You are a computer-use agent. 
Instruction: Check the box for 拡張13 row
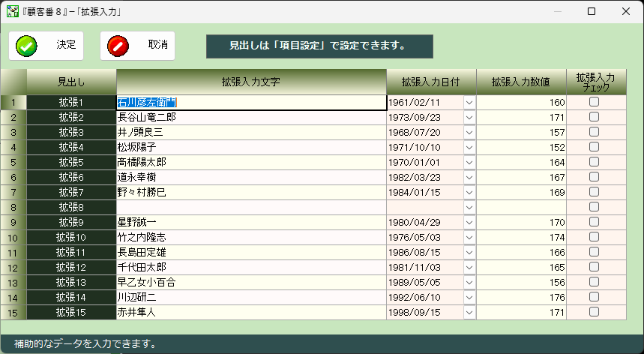pyautogui.click(x=594, y=282)
